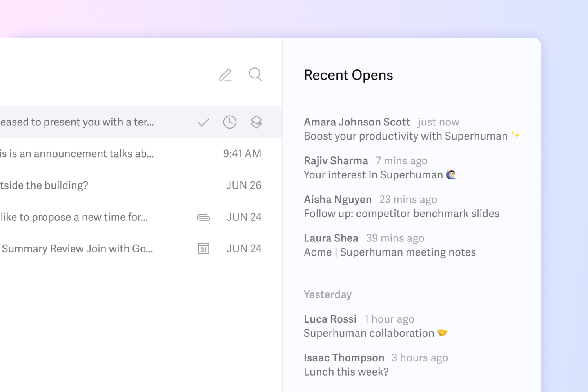Open Rajiv Sharma's Superhuman interest email
Image resolution: width=588 pixels, height=392 pixels.
coord(378,167)
